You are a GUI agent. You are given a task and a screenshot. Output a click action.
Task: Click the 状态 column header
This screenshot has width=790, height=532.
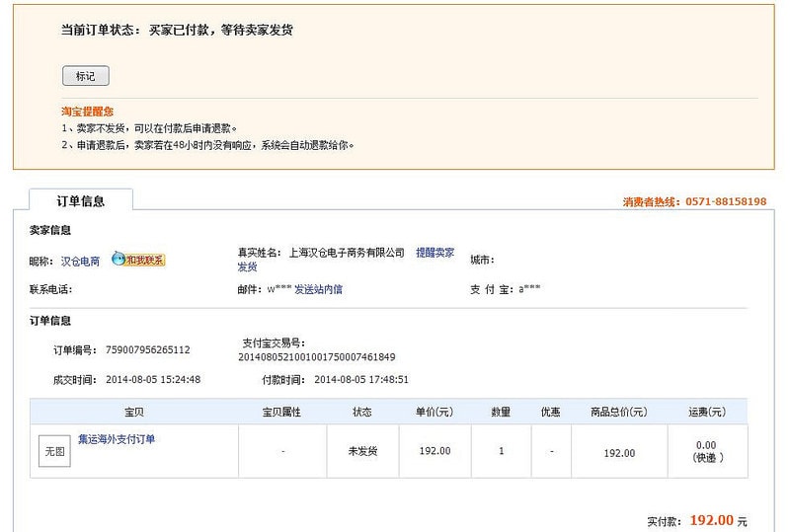tap(362, 412)
